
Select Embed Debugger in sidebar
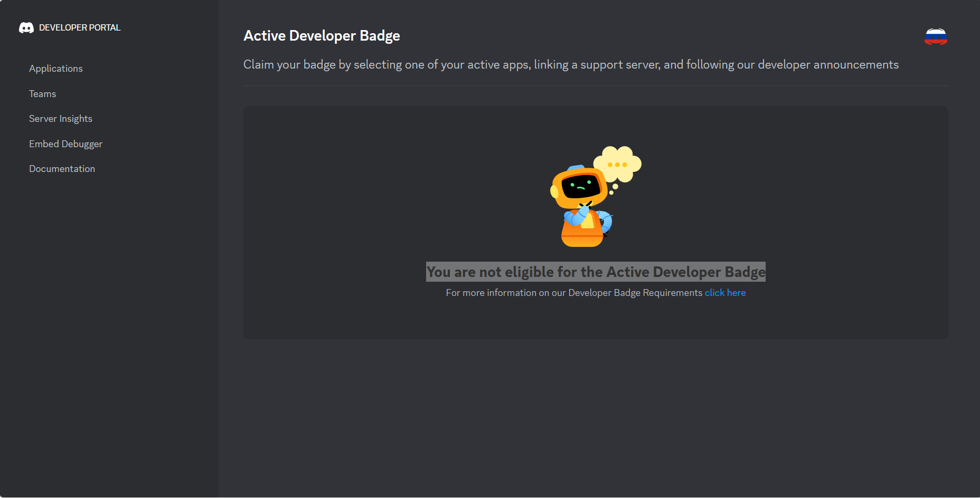66,144
